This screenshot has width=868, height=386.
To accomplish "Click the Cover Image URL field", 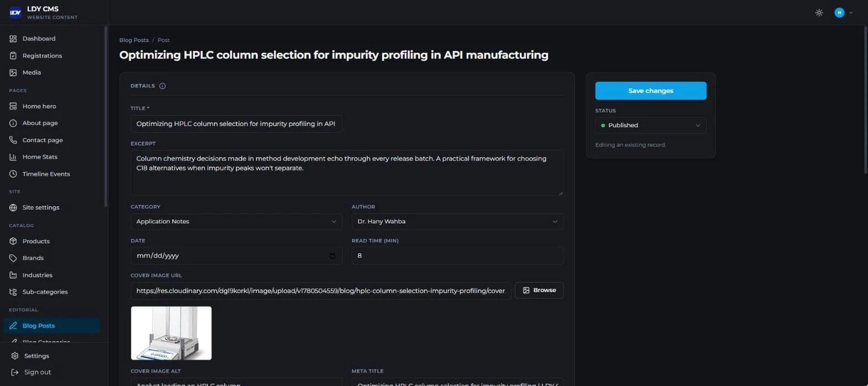I will click(321, 290).
